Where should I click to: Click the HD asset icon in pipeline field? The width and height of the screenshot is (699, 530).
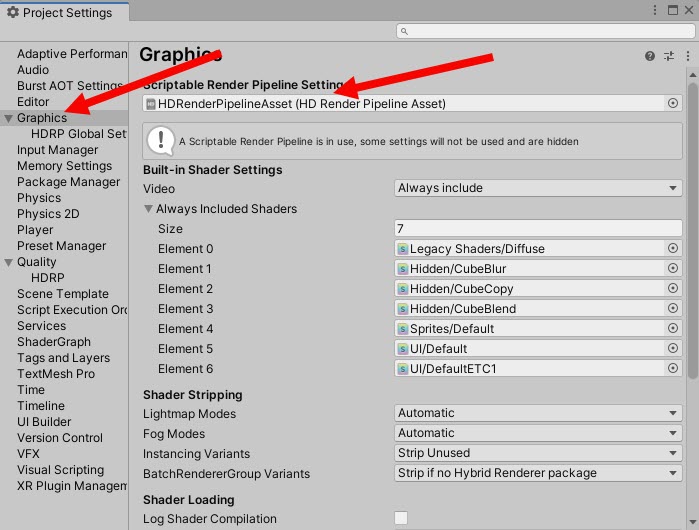pyautogui.click(x=151, y=104)
